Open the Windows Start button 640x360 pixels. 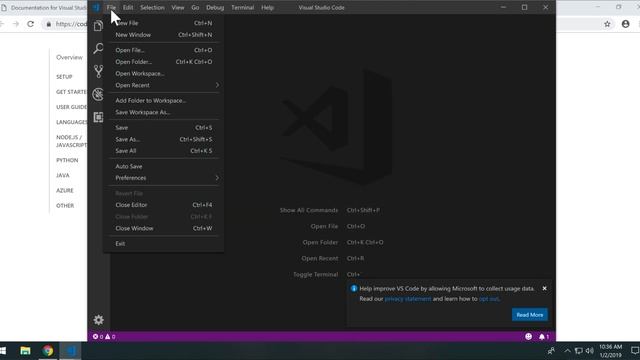click(x=3, y=351)
